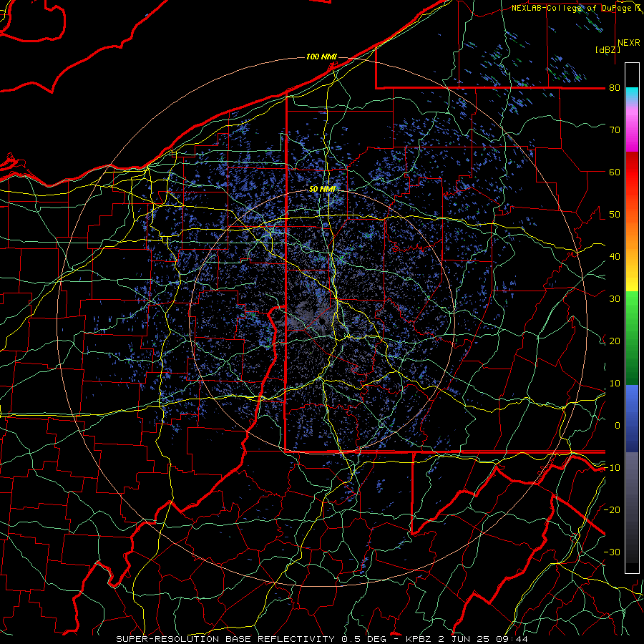Click the -20 value on the dBZ scale
Image resolution: width=644 pixels, height=644 pixels.
point(612,509)
